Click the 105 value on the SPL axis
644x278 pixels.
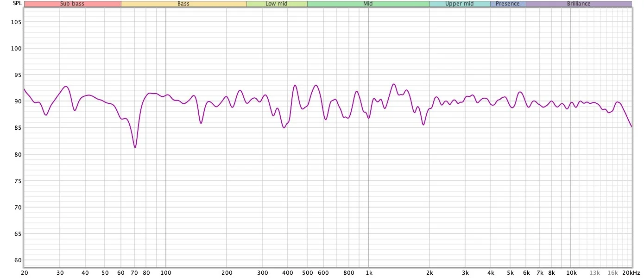point(17,22)
